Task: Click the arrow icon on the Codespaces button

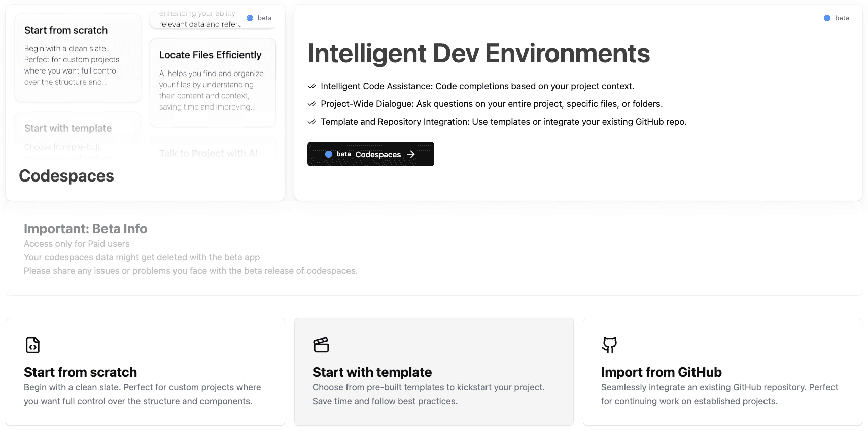Action: [411, 154]
